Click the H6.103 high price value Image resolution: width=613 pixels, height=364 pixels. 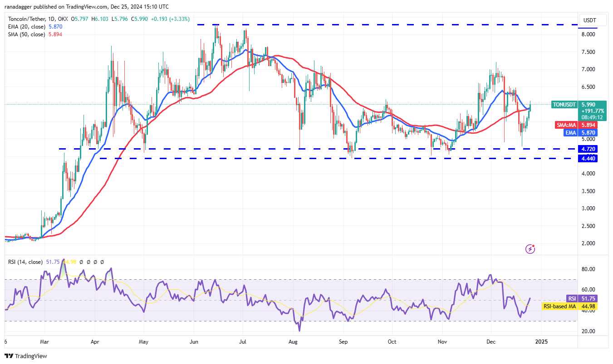coord(101,19)
